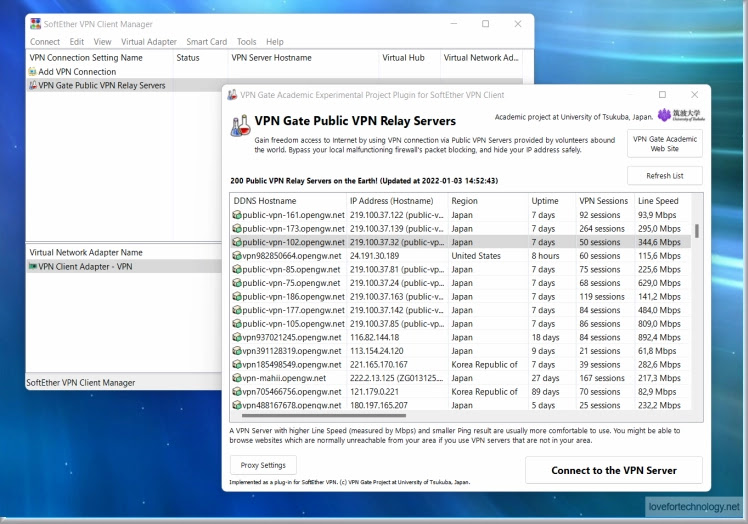This screenshot has width=748, height=524.
Task: Click the '8 hours' uptime cell
Action: tap(545, 256)
